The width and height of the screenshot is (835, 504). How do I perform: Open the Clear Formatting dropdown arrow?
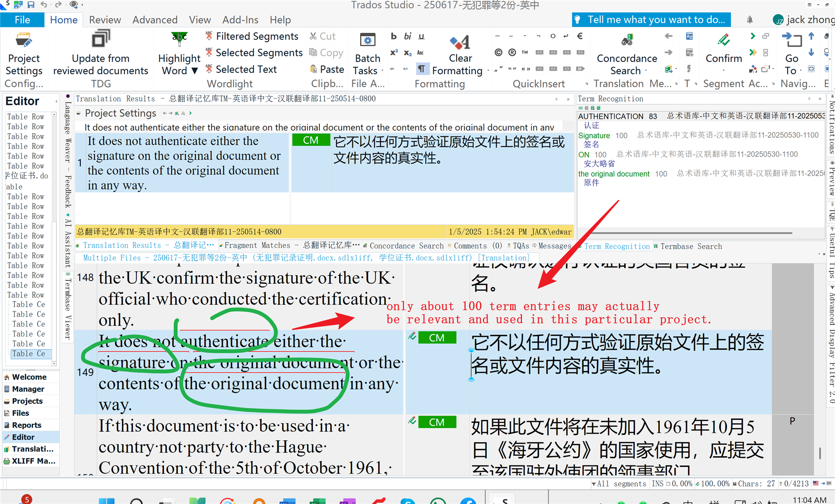pos(488,71)
